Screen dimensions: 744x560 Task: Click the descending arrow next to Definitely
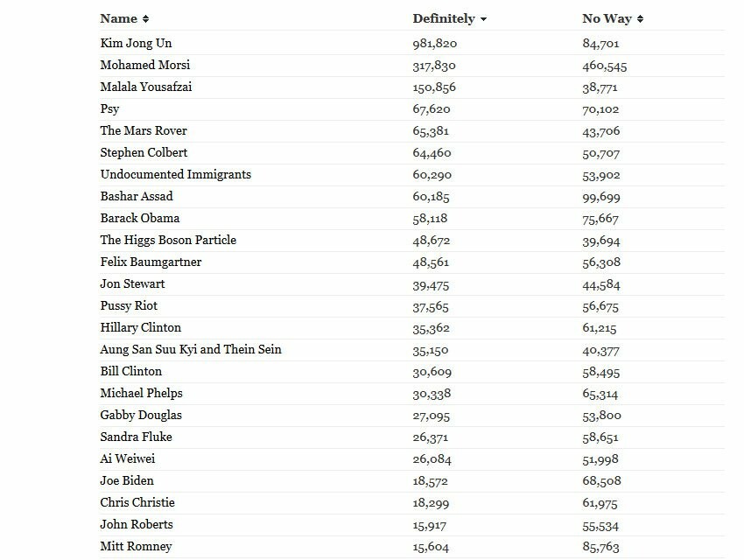tap(483, 19)
